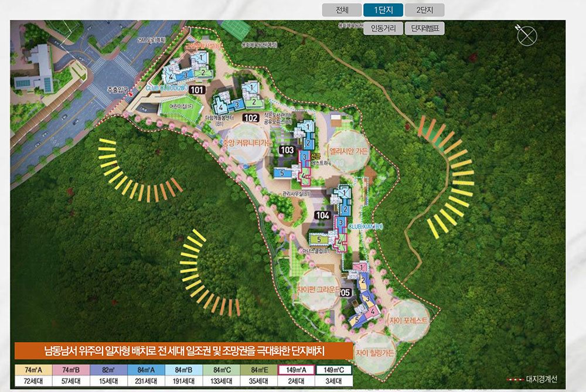586x392 pixels.
Task: Click the 중앙 커뮤니티가든 area marker
Action: click(246, 144)
